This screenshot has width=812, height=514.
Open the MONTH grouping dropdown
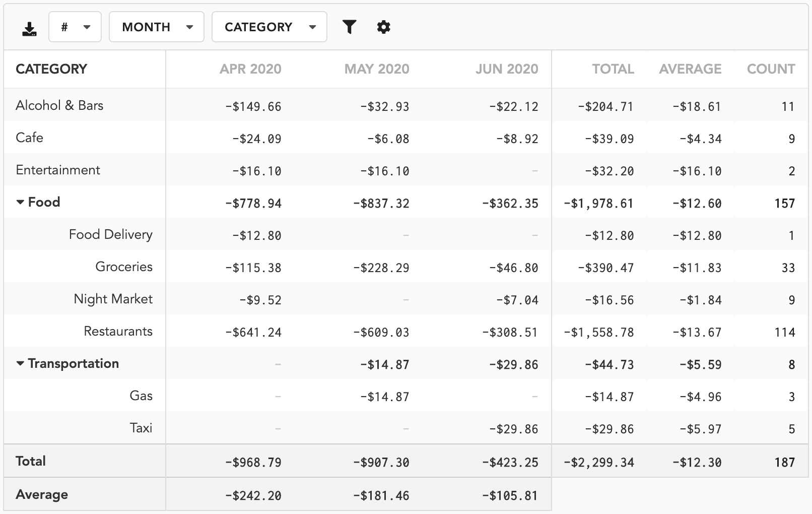point(156,27)
